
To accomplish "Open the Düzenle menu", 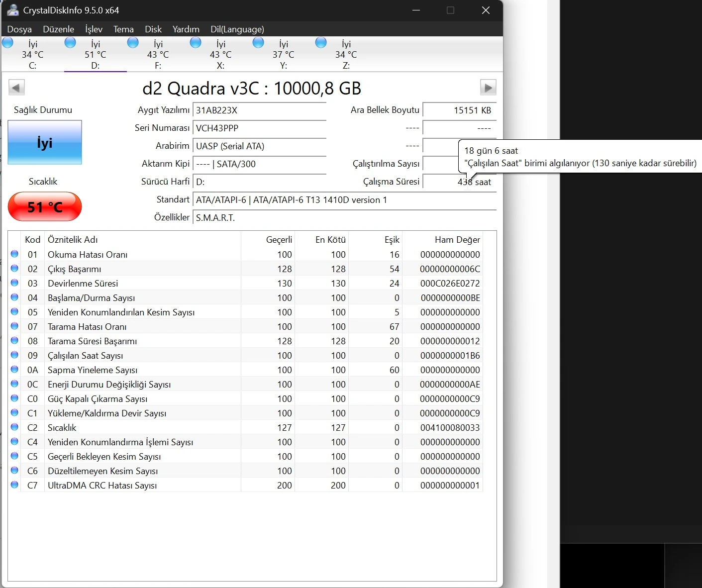I will click(x=58, y=29).
